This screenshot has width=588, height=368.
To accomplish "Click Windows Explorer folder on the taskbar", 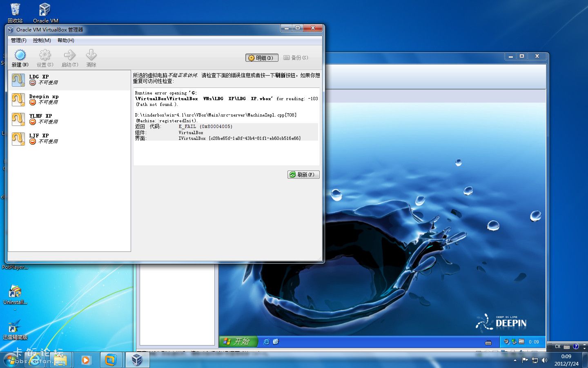I will coord(60,360).
